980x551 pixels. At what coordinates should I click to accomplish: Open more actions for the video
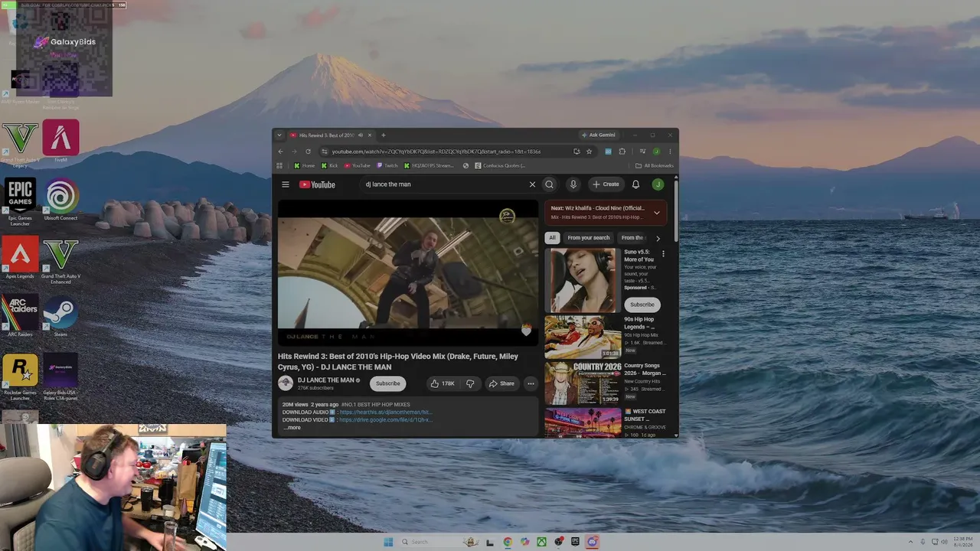pos(531,383)
